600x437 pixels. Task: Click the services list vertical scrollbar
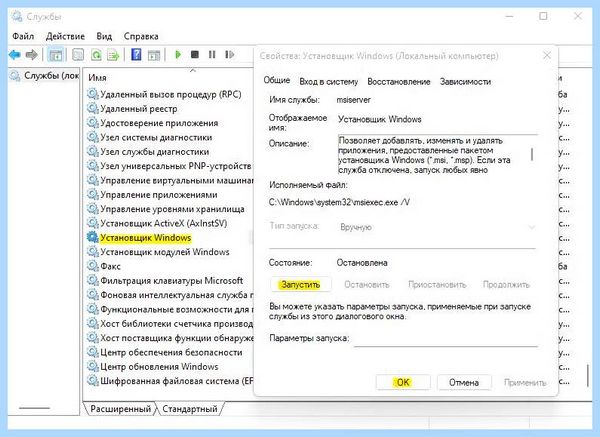pyautogui.click(x=588, y=376)
